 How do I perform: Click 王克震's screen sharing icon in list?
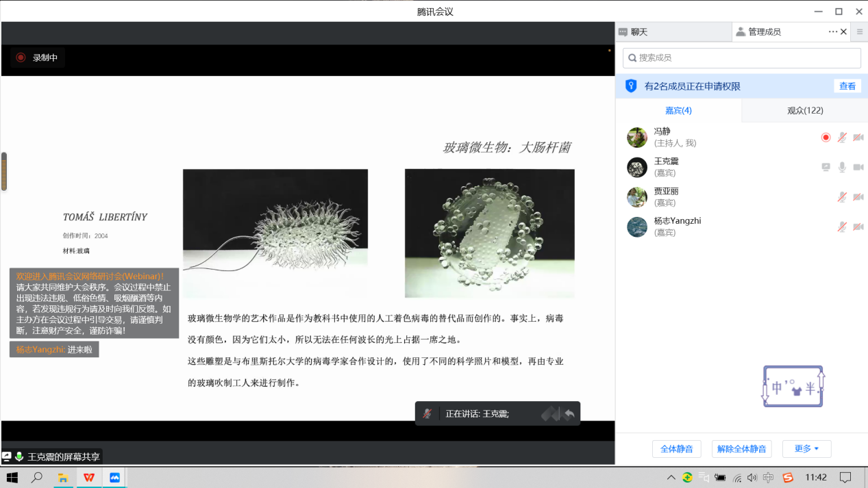(826, 167)
